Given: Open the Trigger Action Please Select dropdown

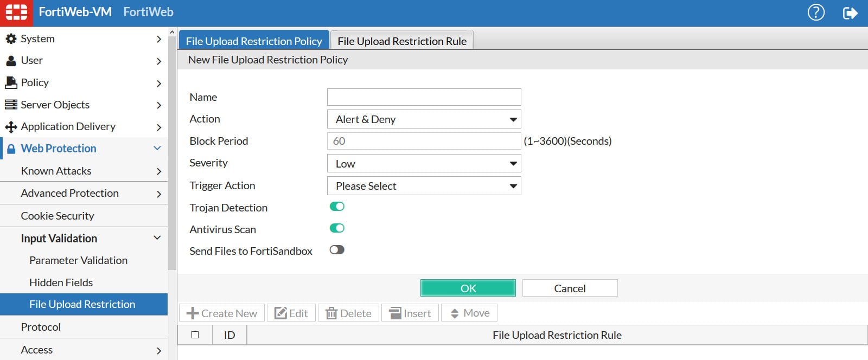Looking at the screenshot, I should (424, 186).
